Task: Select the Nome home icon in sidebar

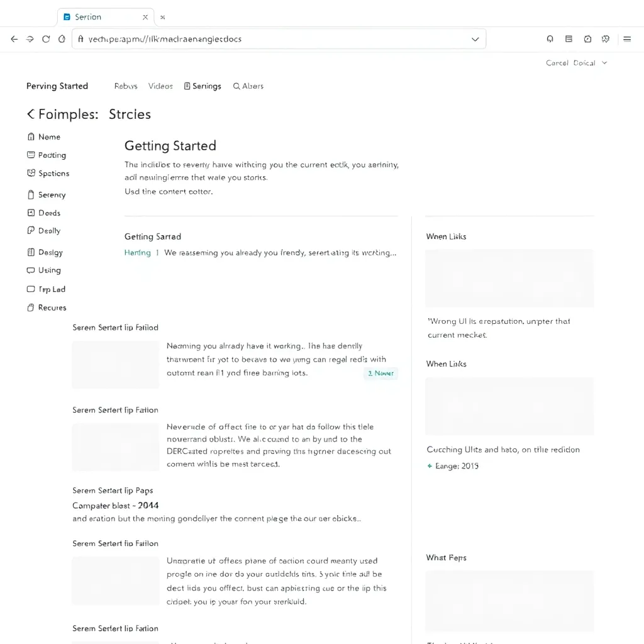Action: [31, 136]
